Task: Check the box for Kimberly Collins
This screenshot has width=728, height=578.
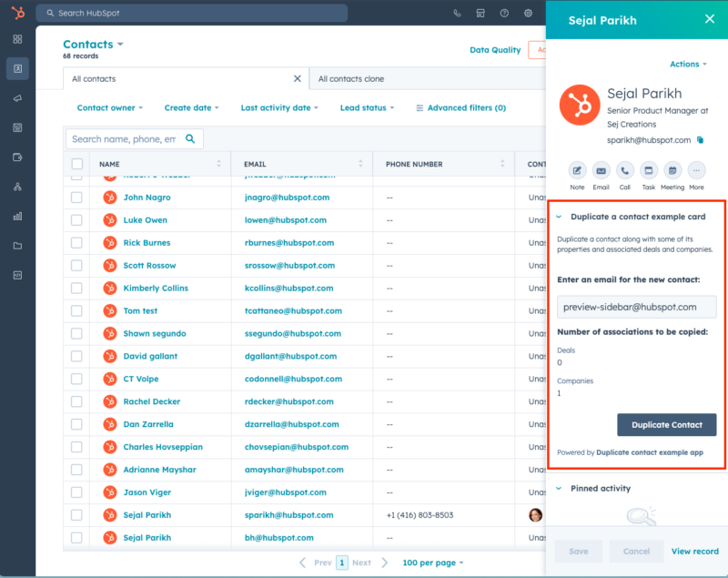Action: (76, 289)
